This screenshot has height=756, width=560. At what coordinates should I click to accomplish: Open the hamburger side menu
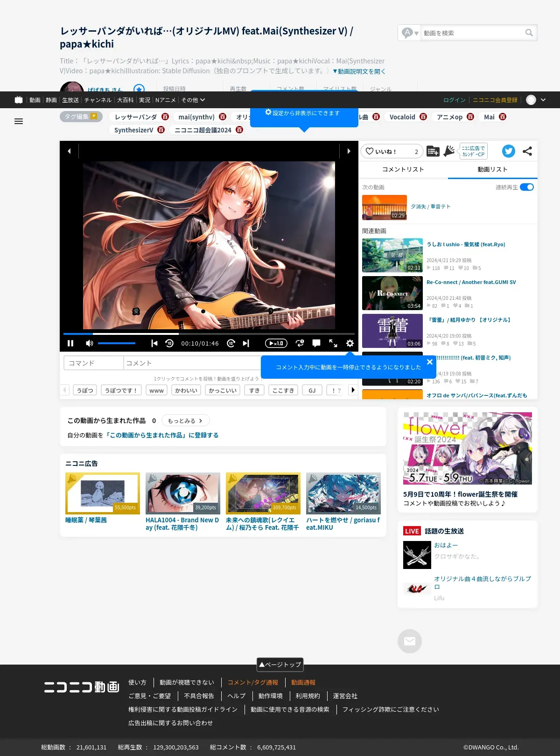[19, 121]
